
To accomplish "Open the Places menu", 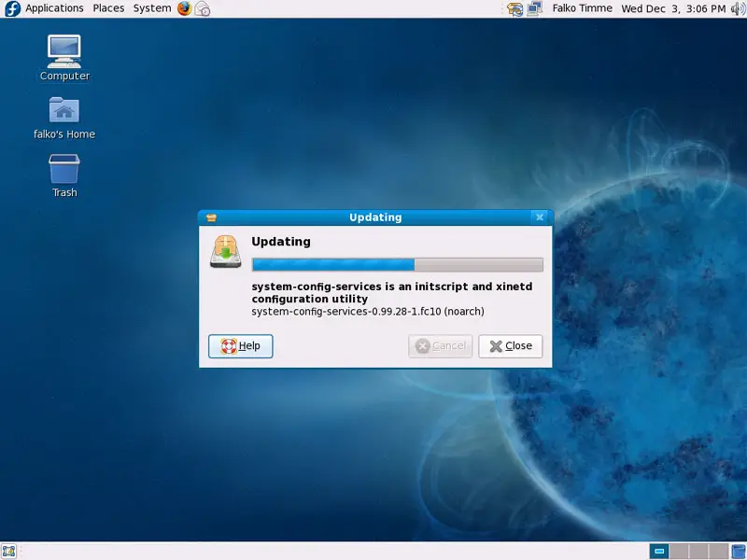I will [x=108, y=8].
